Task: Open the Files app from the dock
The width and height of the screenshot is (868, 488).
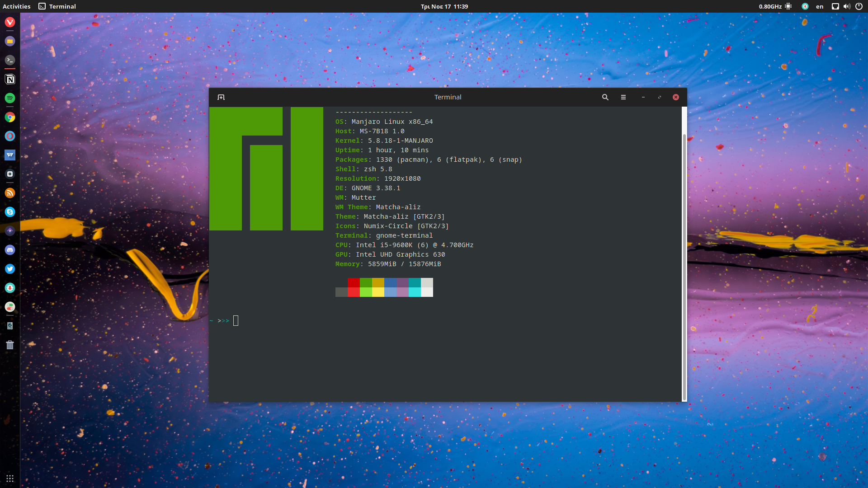Action: [x=10, y=41]
